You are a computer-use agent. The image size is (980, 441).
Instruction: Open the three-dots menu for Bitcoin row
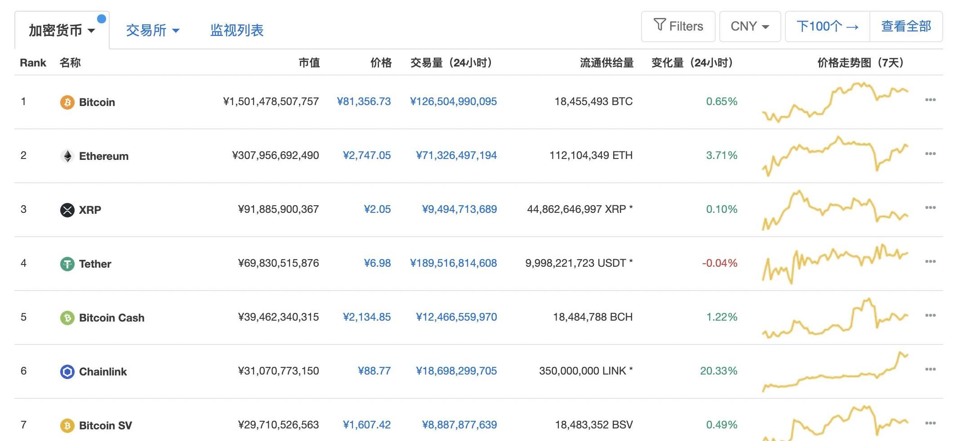click(930, 100)
